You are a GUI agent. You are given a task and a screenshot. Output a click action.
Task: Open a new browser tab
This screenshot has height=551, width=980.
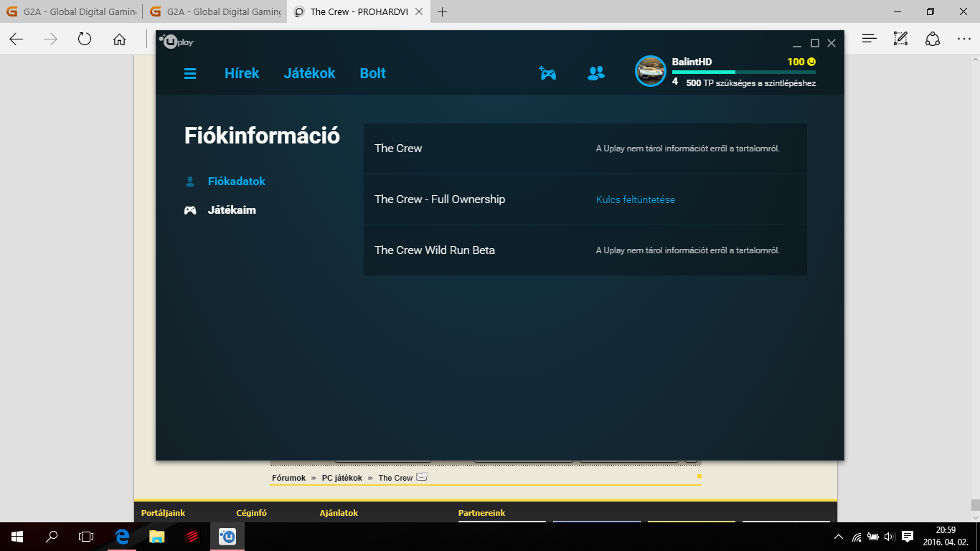[x=443, y=11]
